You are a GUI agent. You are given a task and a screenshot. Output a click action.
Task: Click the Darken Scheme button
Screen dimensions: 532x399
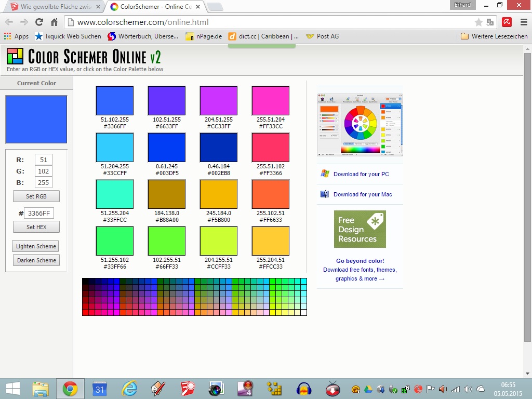click(36, 260)
